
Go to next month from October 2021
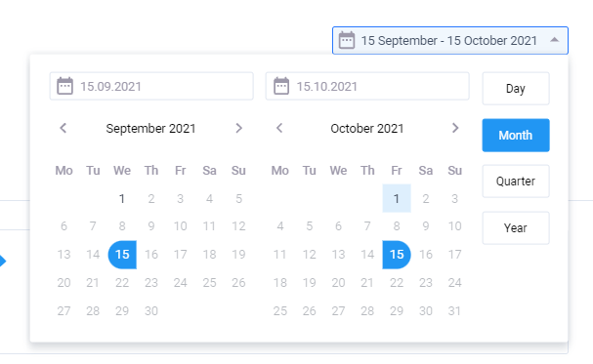click(x=455, y=128)
